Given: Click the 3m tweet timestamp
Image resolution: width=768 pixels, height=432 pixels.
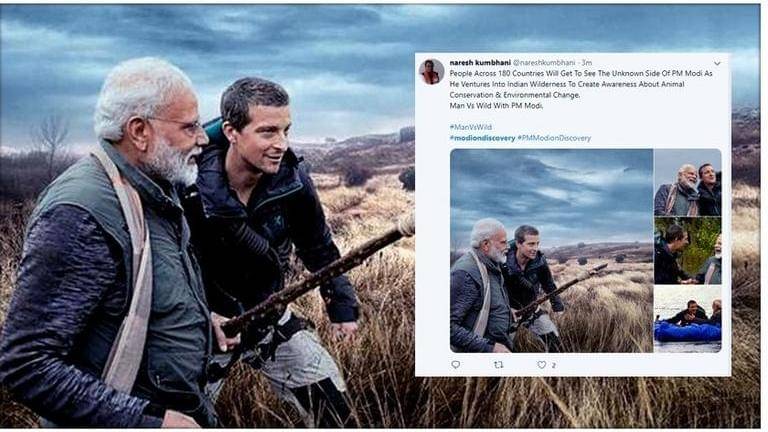Looking at the screenshot, I should coord(587,62).
